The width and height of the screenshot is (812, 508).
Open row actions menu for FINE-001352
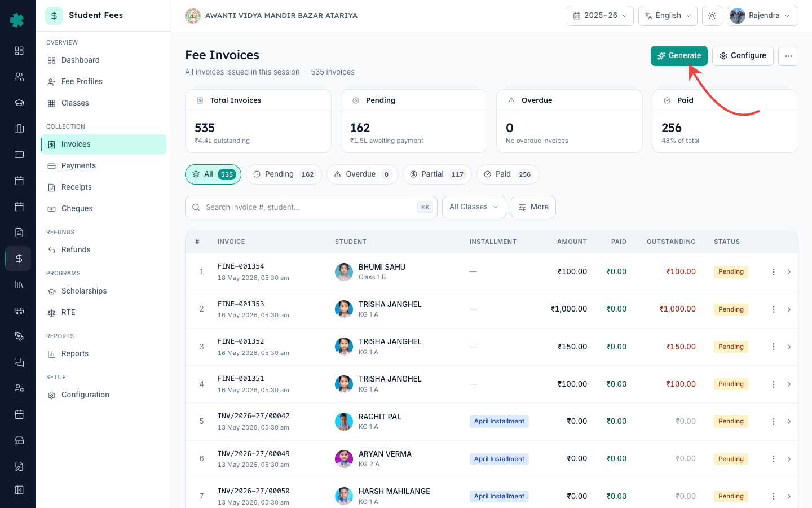coord(774,347)
